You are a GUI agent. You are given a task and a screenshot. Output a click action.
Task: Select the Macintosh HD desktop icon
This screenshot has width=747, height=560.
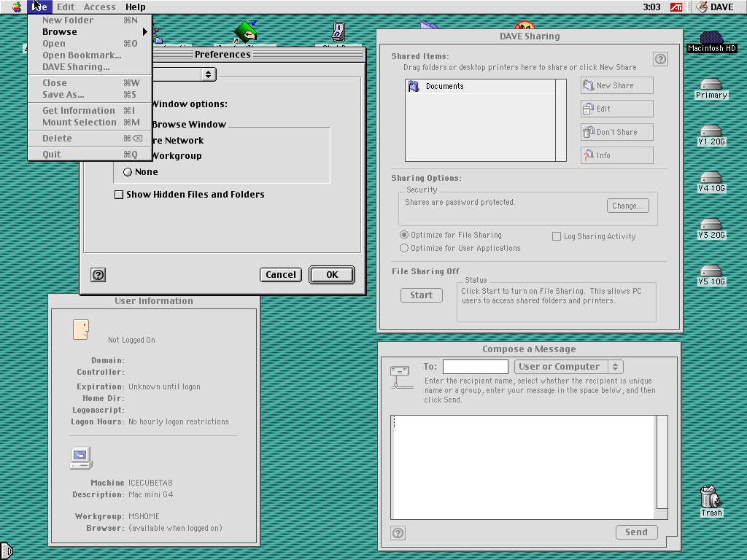tap(712, 42)
